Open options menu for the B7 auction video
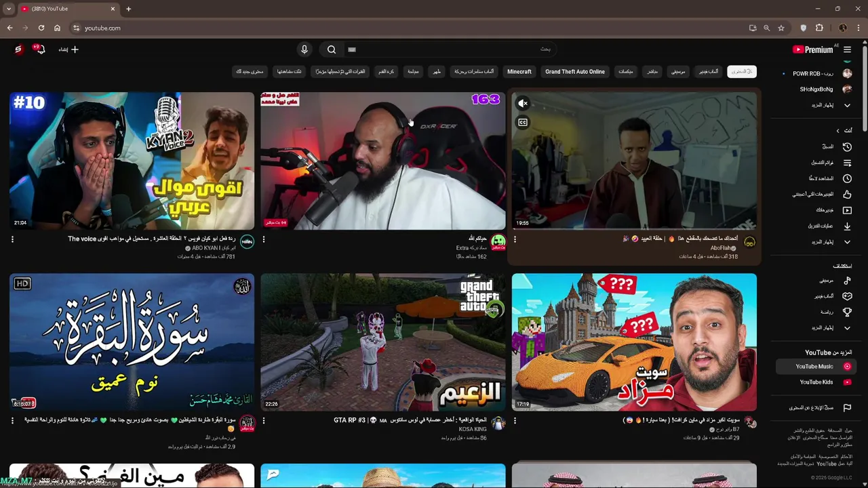The image size is (868, 488). (515, 421)
